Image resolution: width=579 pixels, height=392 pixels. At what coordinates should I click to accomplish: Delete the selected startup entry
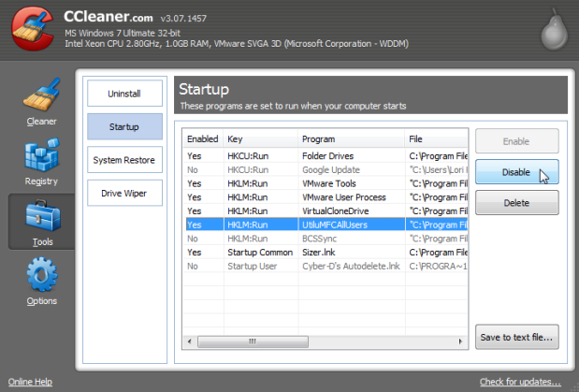click(517, 202)
